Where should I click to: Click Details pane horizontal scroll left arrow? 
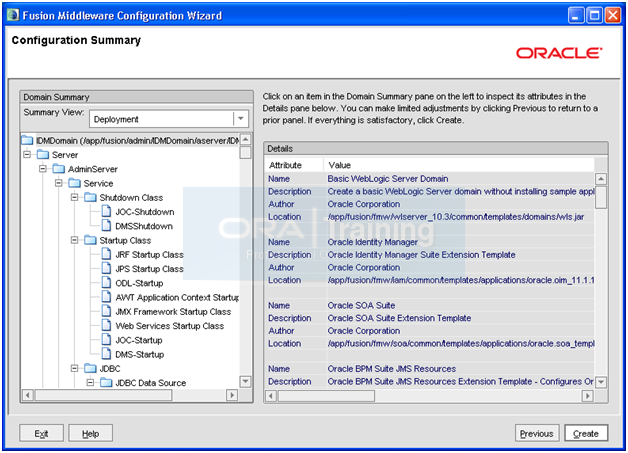click(x=271, y=396)
